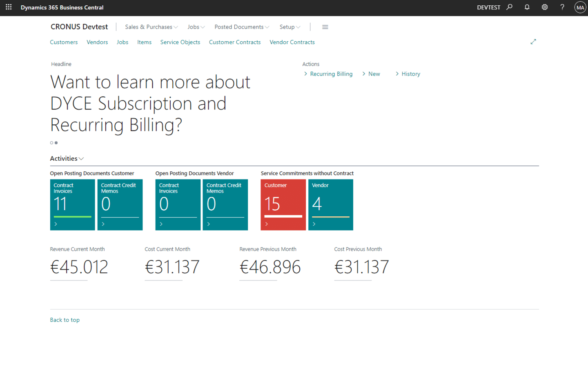588x368 pixels.
Task: Click the DEVTEST environment label
Action: click(x=488, y=7)
